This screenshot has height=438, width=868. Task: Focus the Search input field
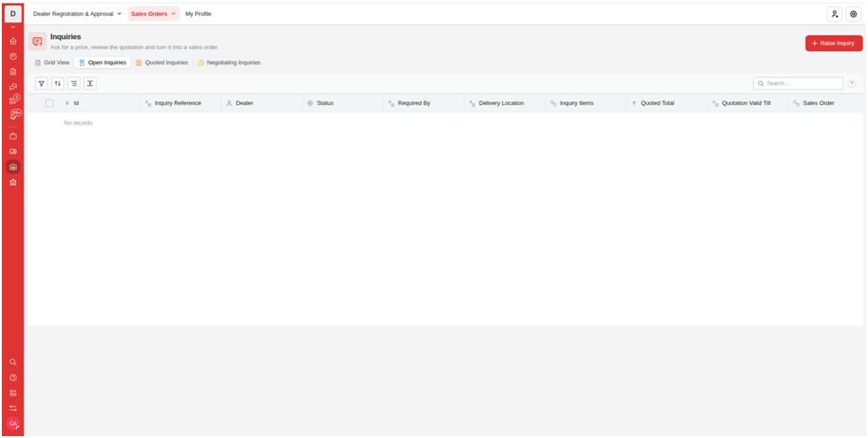click(x=797, y=84)
